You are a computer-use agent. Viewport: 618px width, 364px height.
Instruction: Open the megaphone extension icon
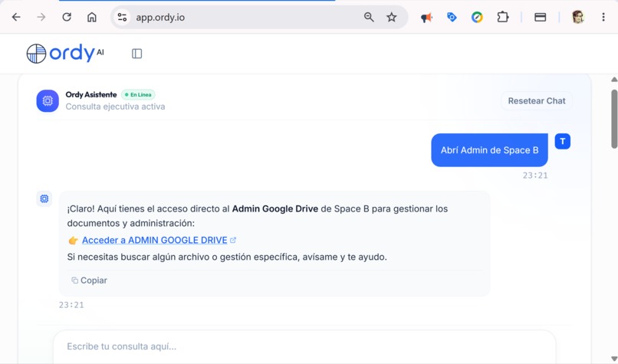point(426,18)
